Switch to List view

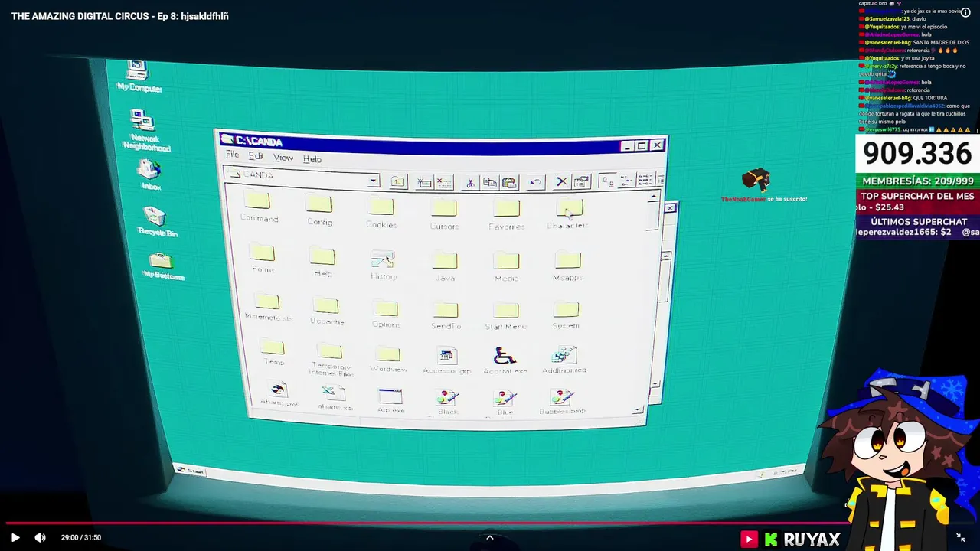644,181
